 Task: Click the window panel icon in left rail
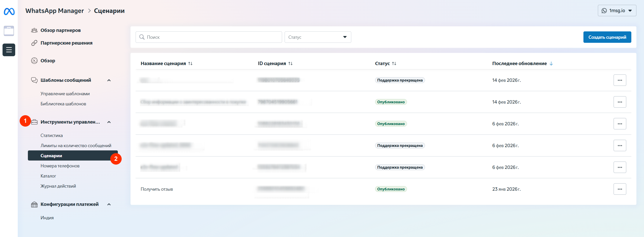(x=9, y=31)
